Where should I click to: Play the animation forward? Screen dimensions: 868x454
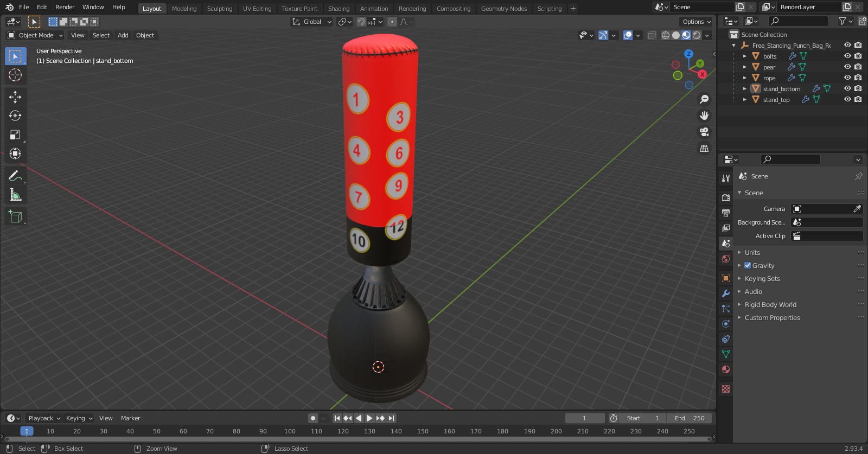369,418
